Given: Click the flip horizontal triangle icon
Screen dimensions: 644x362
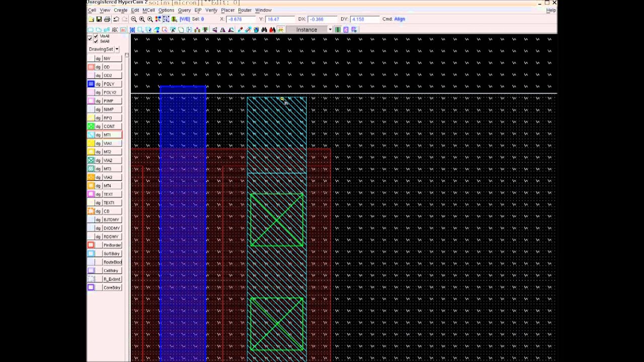Looking at the screenshot, I should [222, 30].
